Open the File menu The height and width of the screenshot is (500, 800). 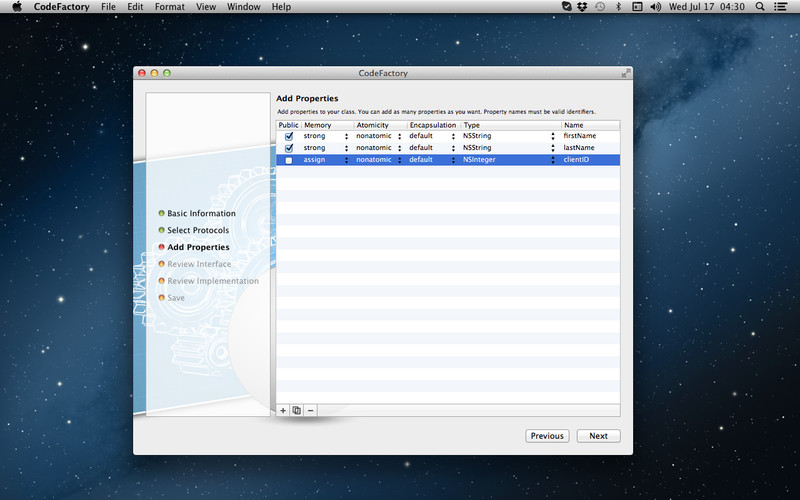pyautogui.click(x=108, y=7)
